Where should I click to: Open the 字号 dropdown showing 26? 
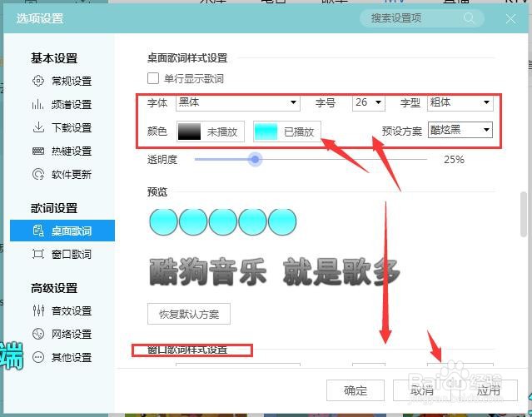point(369,102)
